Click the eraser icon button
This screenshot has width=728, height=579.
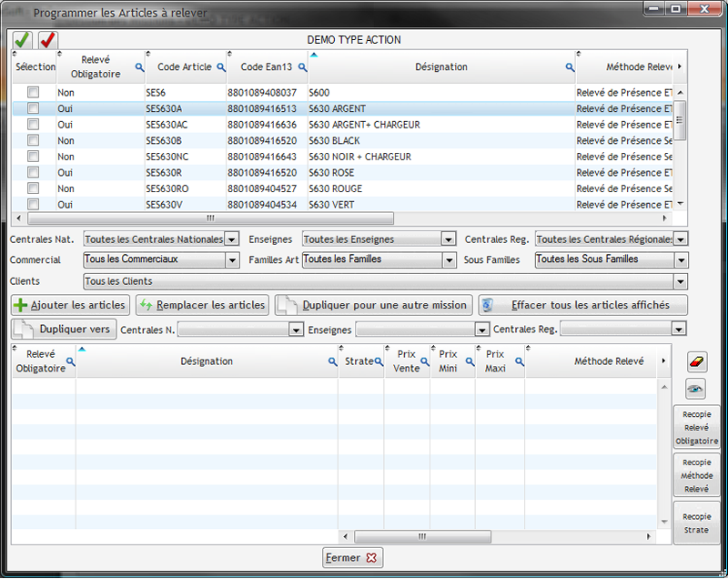[x=695, y=362]
